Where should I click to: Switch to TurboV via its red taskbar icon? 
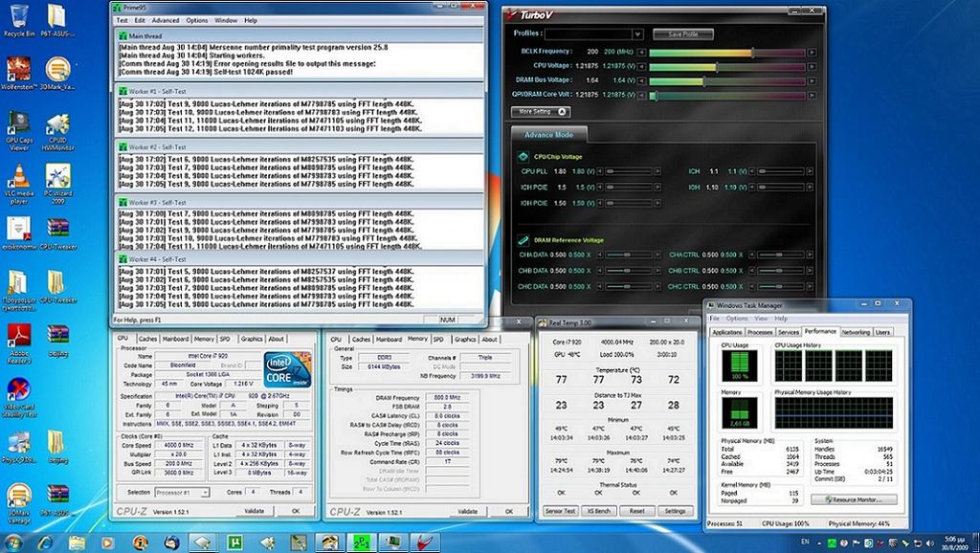pos(424,542)
